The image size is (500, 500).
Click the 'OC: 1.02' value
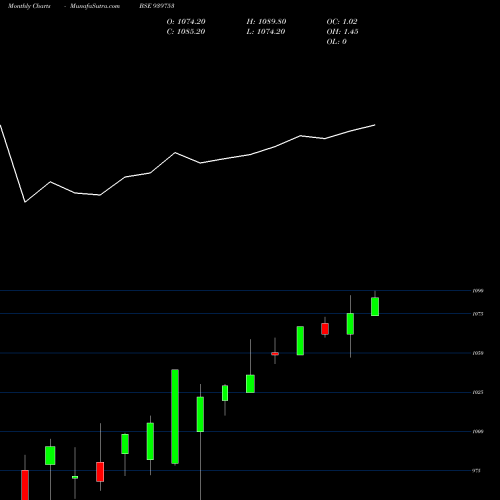[x=342, y=22]
